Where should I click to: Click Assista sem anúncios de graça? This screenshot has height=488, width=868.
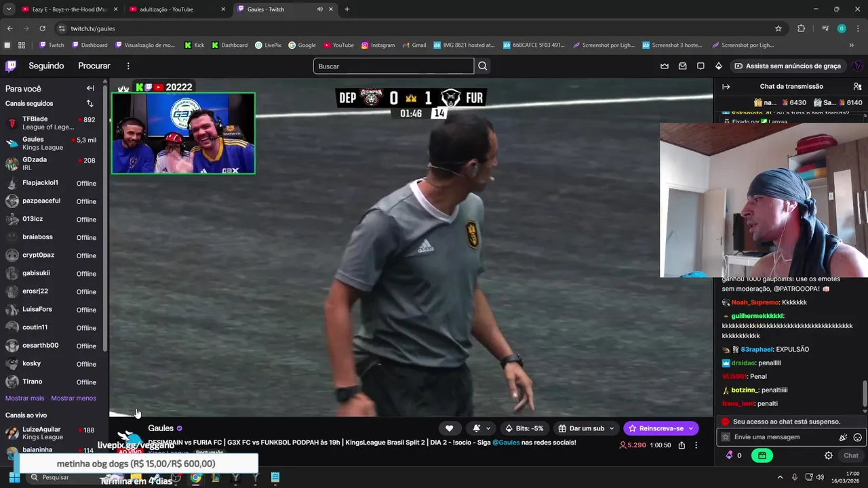[787, 66]
